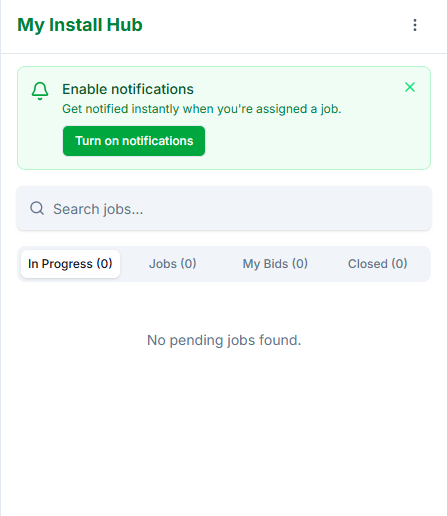Open the kebab menu beside My Install Hub
This screenshot has width=447, height=516.
[x=415, y=25]
